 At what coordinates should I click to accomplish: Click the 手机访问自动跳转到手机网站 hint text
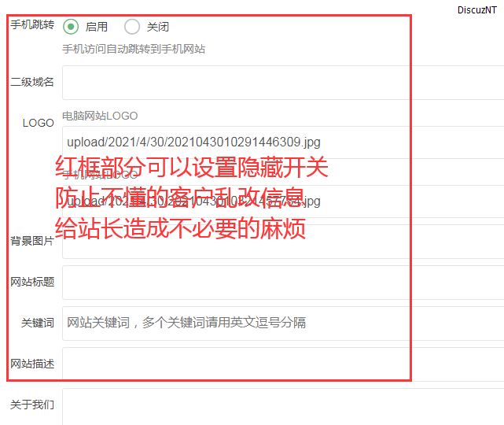134,49
